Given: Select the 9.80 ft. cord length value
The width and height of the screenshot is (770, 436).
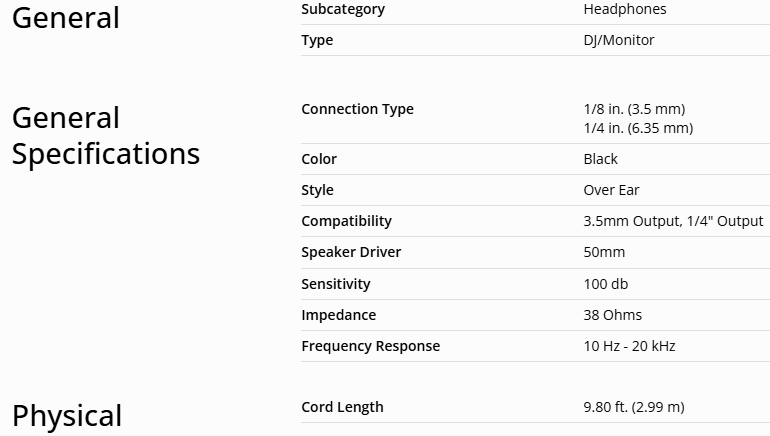Looking at the screenshot, I should coord(634,407).
